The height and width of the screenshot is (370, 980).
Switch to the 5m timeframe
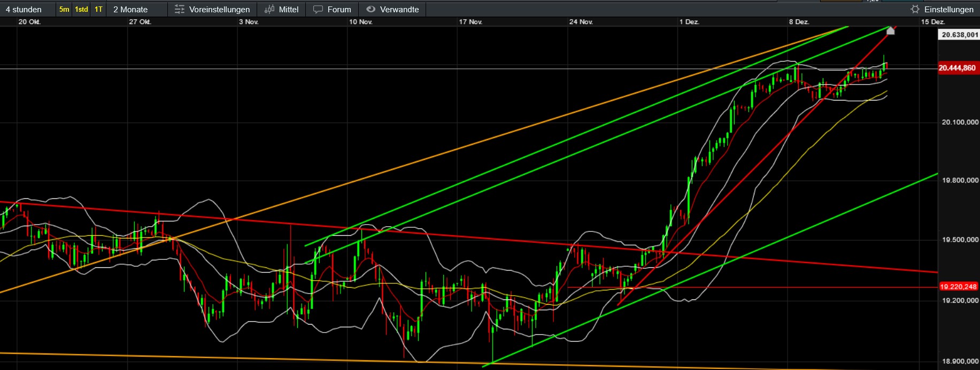[64, 10]
